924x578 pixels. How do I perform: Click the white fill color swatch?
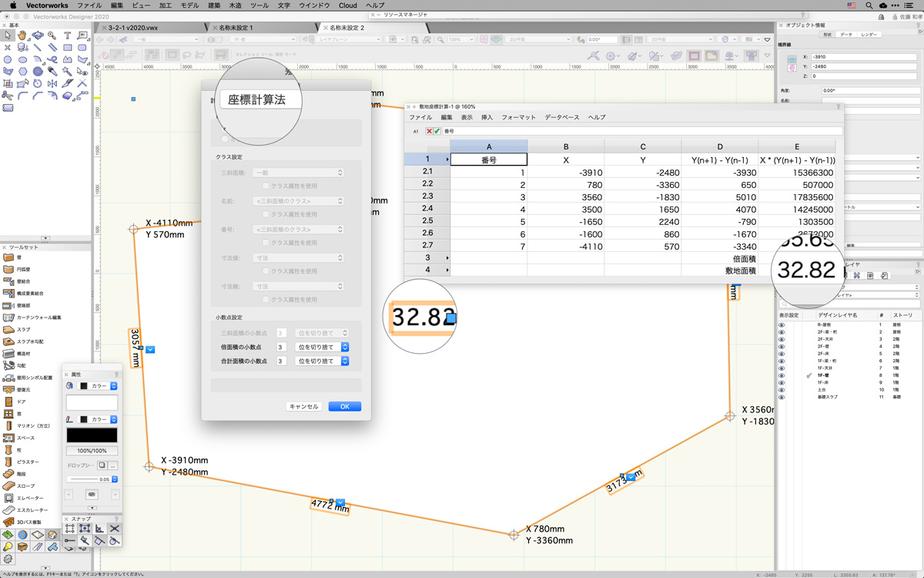pos(92,402)
